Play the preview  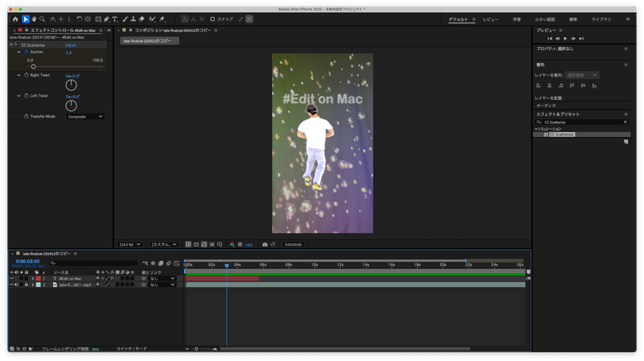point(566,38)
